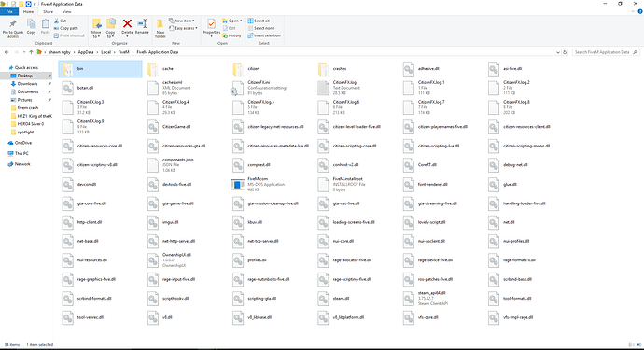Click the Back navigation arrow

pyautogui.click(x=7, y=52)
